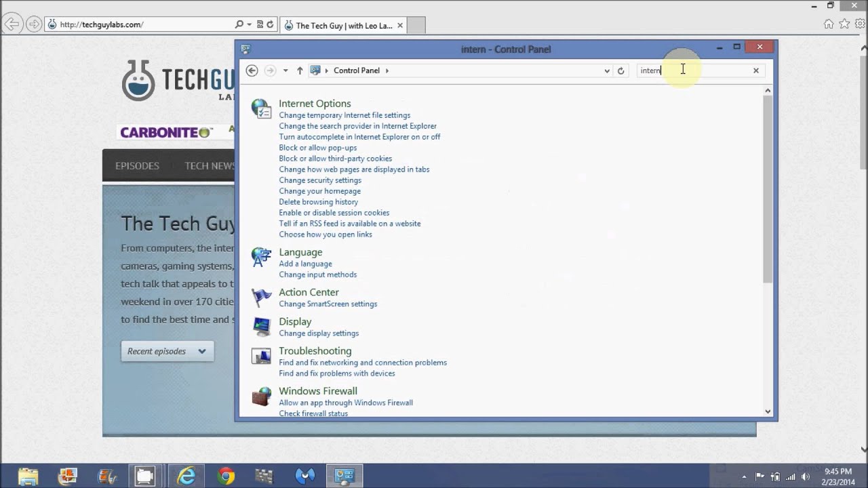Image resolution: width=868 pixels, height=488 pixels.
Task: Clear the Control Panel search box
Action: click(x=756, y=70)
